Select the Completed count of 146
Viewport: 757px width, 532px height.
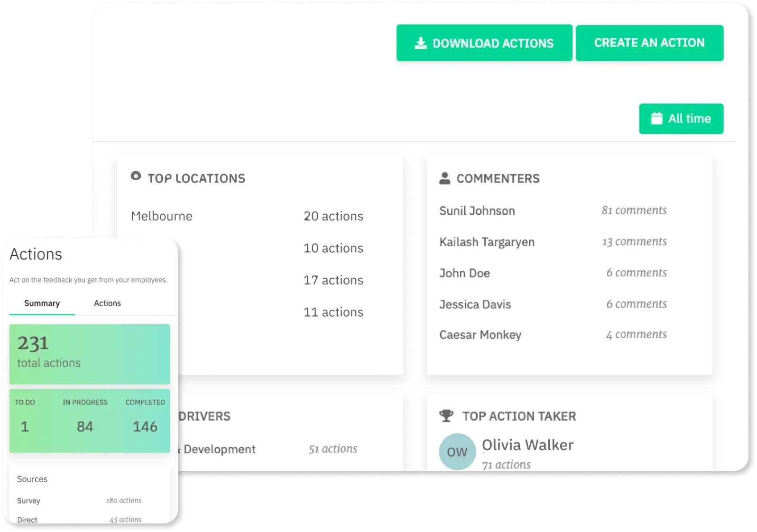[145, 427]
